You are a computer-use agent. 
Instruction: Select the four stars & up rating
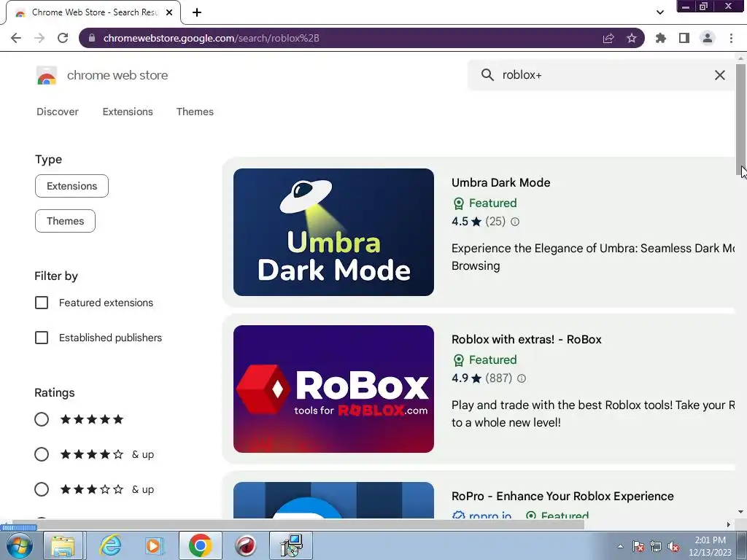coord(42,454)
